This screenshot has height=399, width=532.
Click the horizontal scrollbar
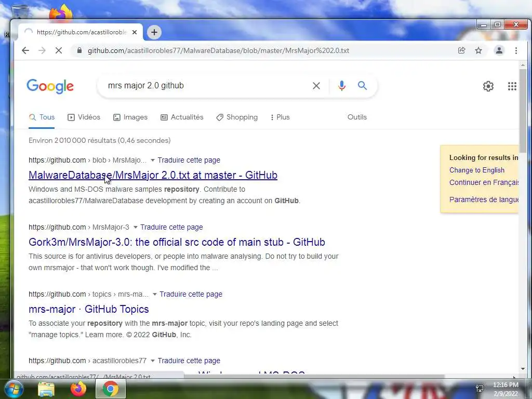pos(314,377)
